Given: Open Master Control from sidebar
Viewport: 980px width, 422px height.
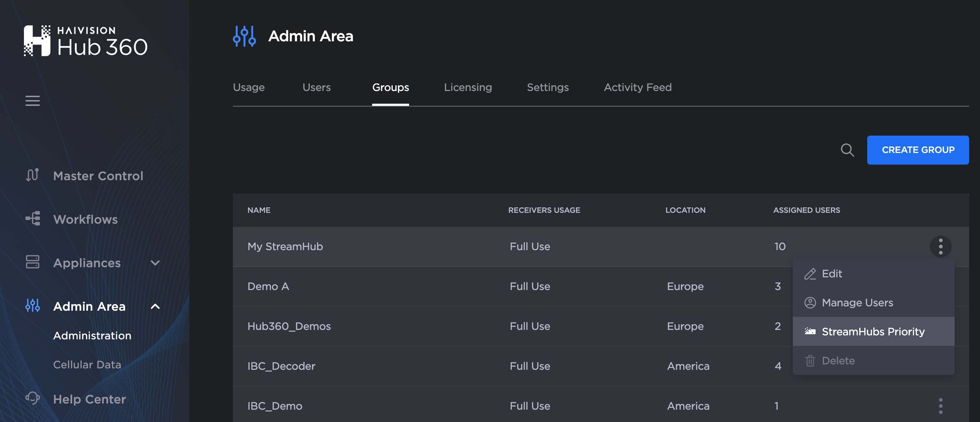Looking at the screenshot, I should click(98, 175).
